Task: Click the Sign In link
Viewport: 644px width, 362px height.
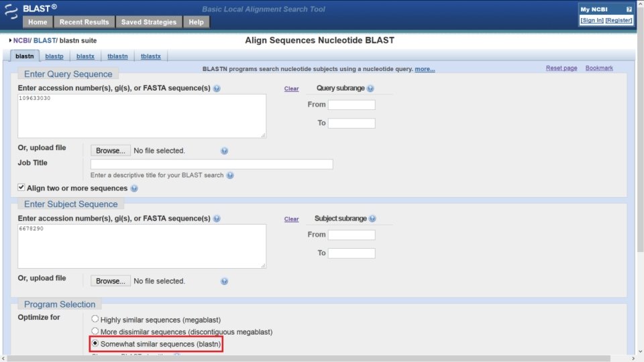Action: coord(592,20)
